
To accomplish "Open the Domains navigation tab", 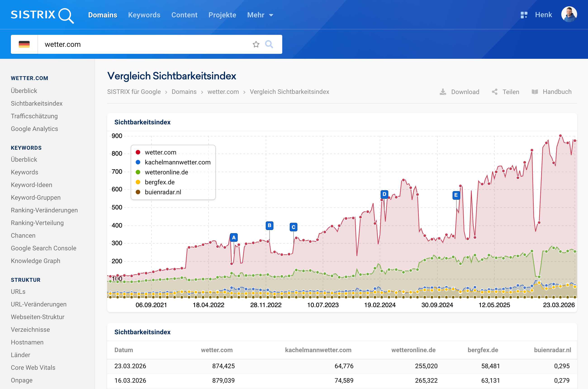I will pyautogui.click(x=102, y=15).
